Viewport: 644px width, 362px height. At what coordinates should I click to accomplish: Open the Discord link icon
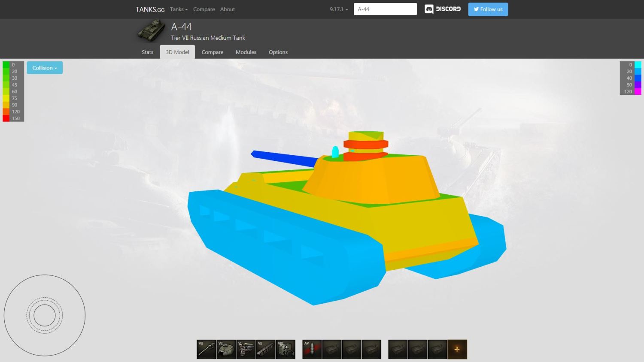tap(443, 9)
